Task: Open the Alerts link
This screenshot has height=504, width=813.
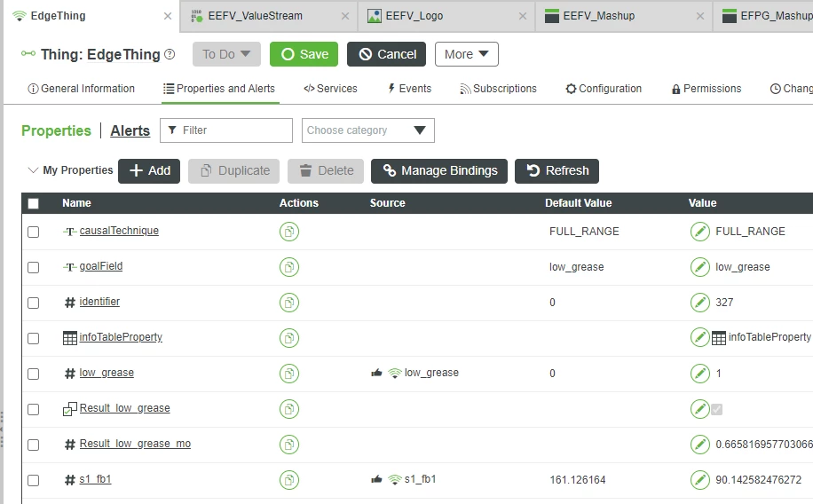Action: click(130, 130)
